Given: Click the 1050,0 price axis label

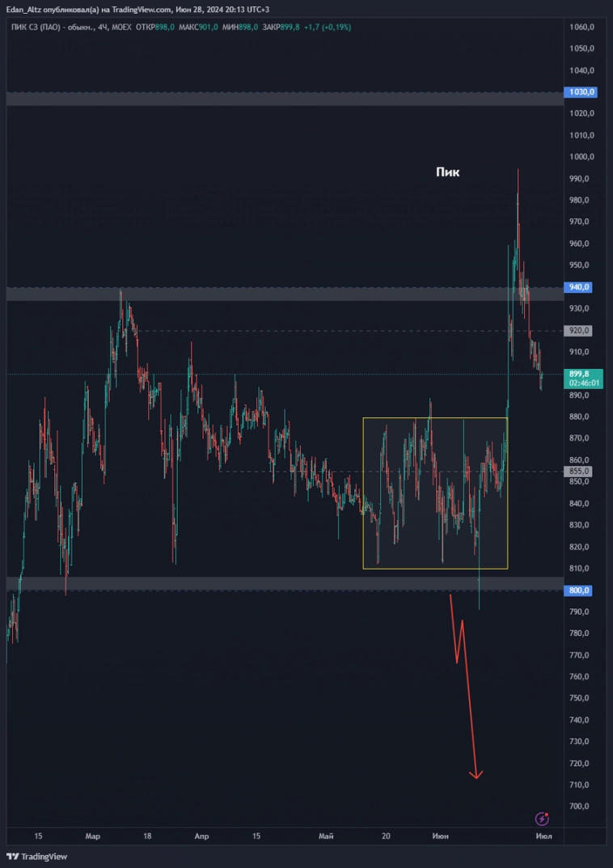Looking at the screenshot, I should (x=582, y=49).
